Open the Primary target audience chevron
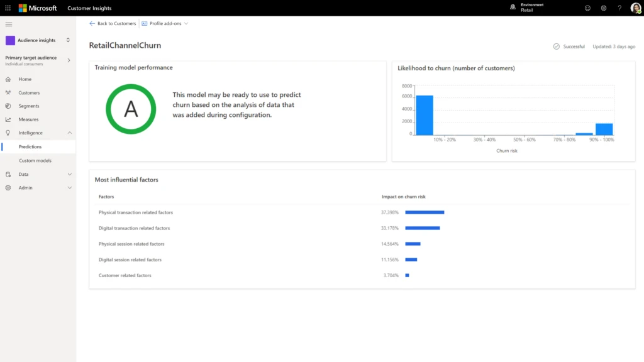The height and width of the screenshot is (362, 644). pos(69,60)
